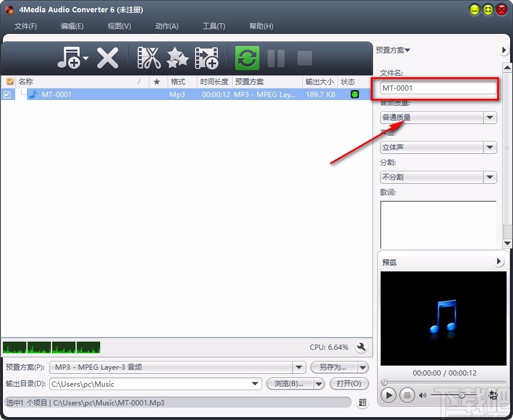The height and width of the screenshot is (420, 513).
Task: Toggle the select-all checkbox in the list header
Action: [10, 81]
